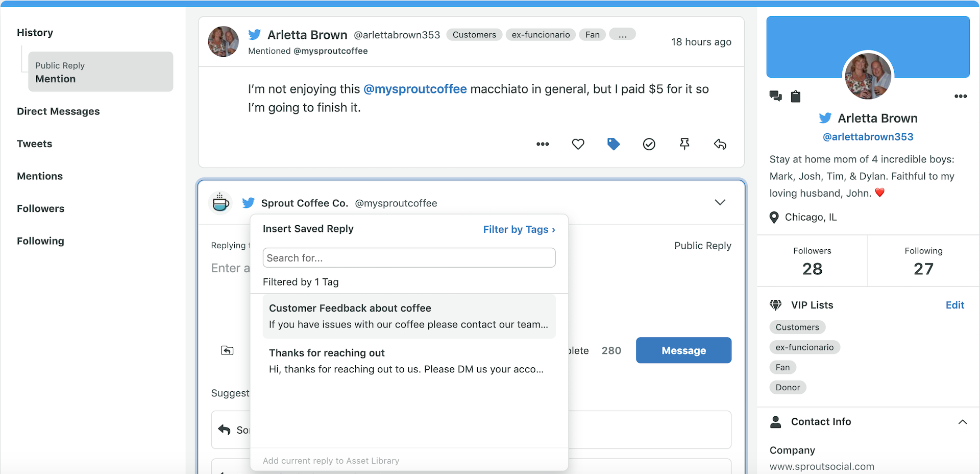Select the Mentions section in the sidebar

tap(39, 176)
